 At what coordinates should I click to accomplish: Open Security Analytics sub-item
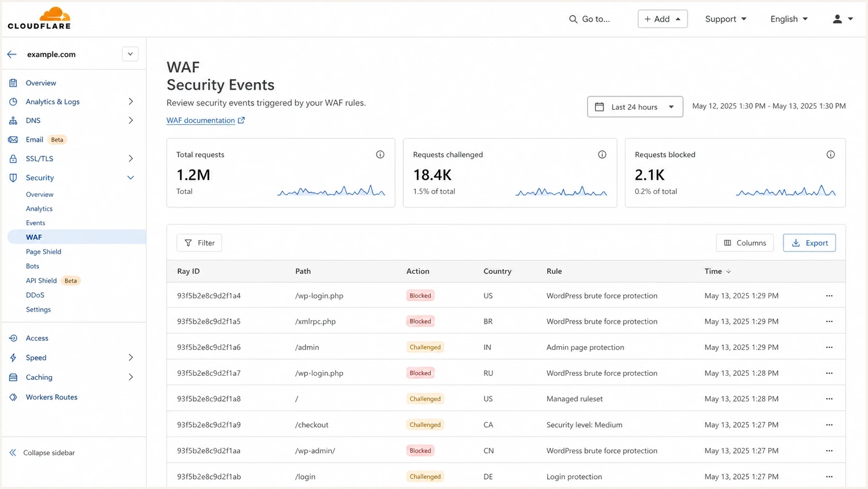(39, 208)
